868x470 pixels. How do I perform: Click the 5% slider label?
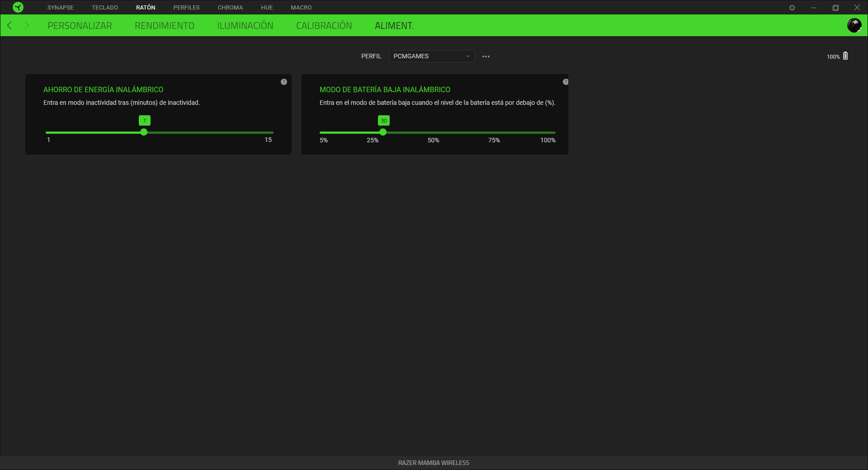tap(324, 141)
